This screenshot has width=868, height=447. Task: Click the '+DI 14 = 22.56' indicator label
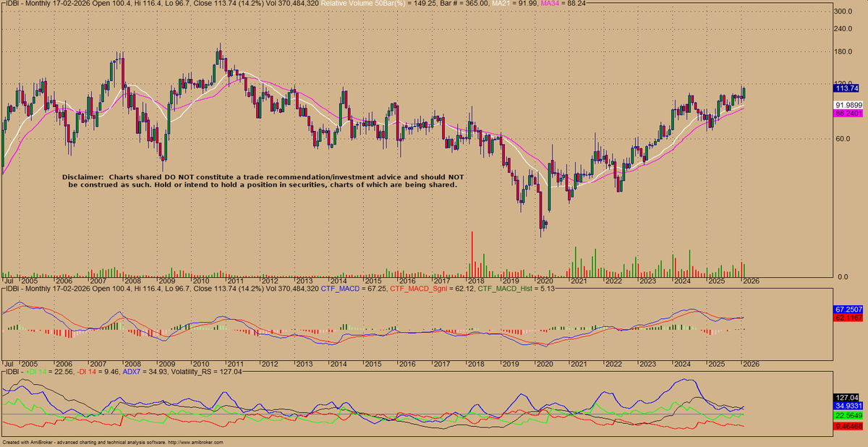tap(51, 372)
